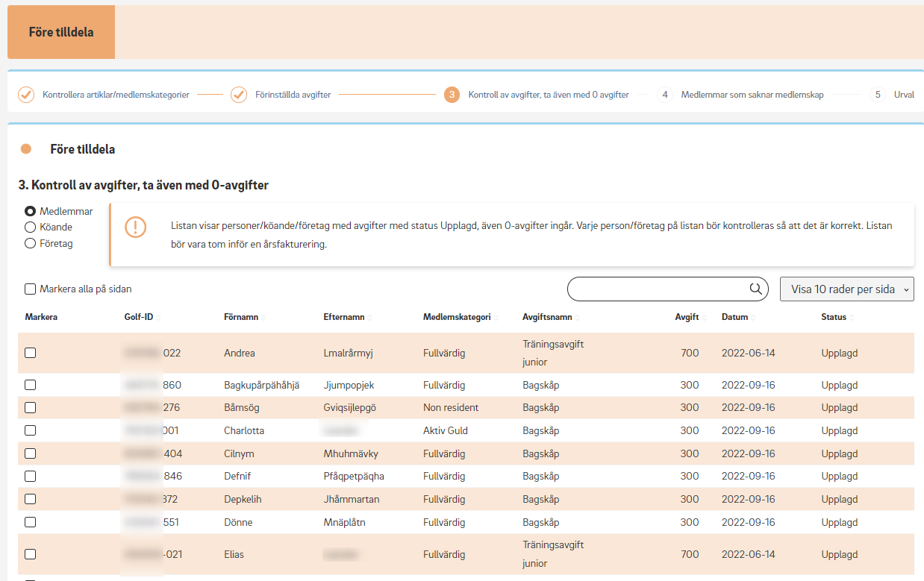
Task: Click amount 700 in Elias row
Action: click(690, 554)
